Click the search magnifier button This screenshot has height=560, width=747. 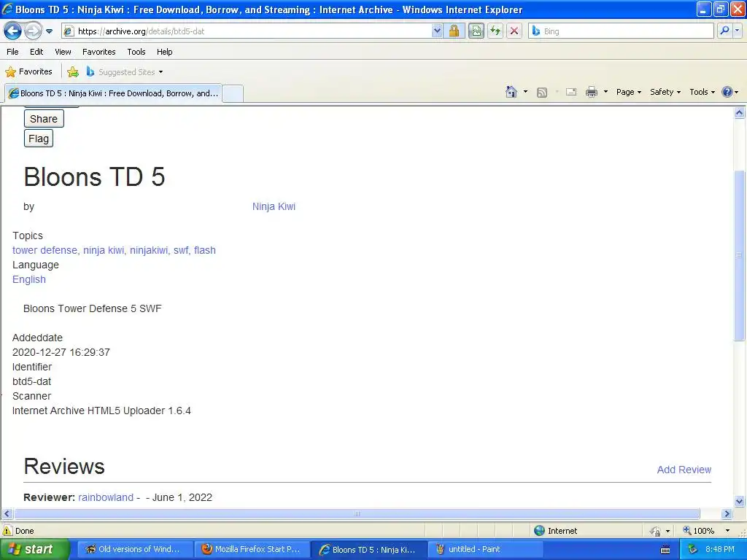tap(724, 31)
